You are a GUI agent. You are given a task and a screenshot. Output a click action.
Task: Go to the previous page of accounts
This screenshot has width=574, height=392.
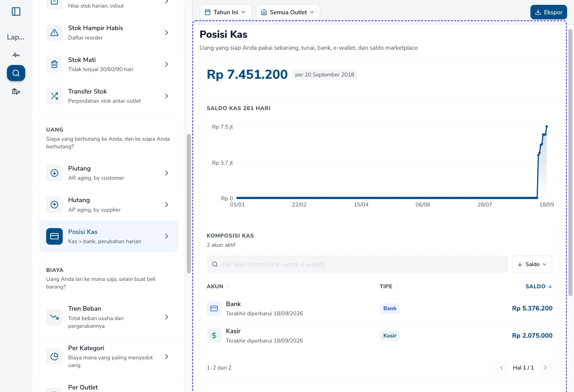tap(501, 368)
